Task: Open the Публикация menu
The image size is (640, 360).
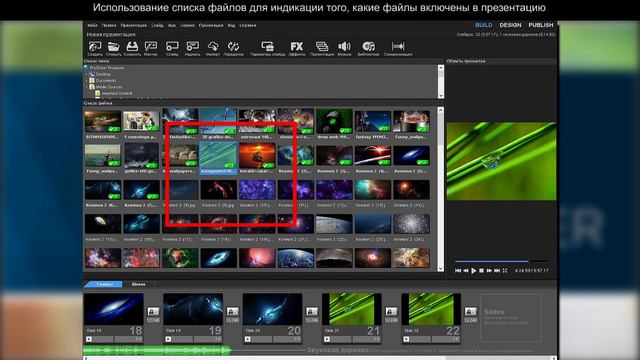Action: [211, 25]
